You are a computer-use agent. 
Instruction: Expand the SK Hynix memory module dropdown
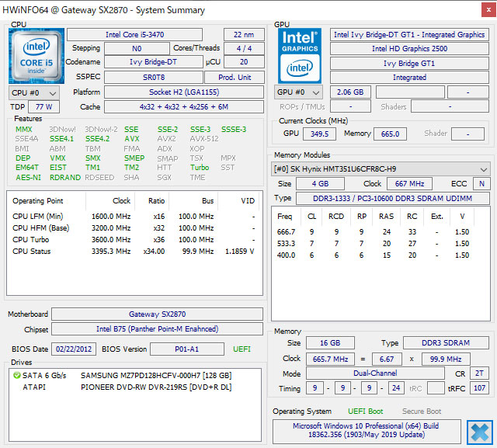pyautogui.click(x=381, y=168)
